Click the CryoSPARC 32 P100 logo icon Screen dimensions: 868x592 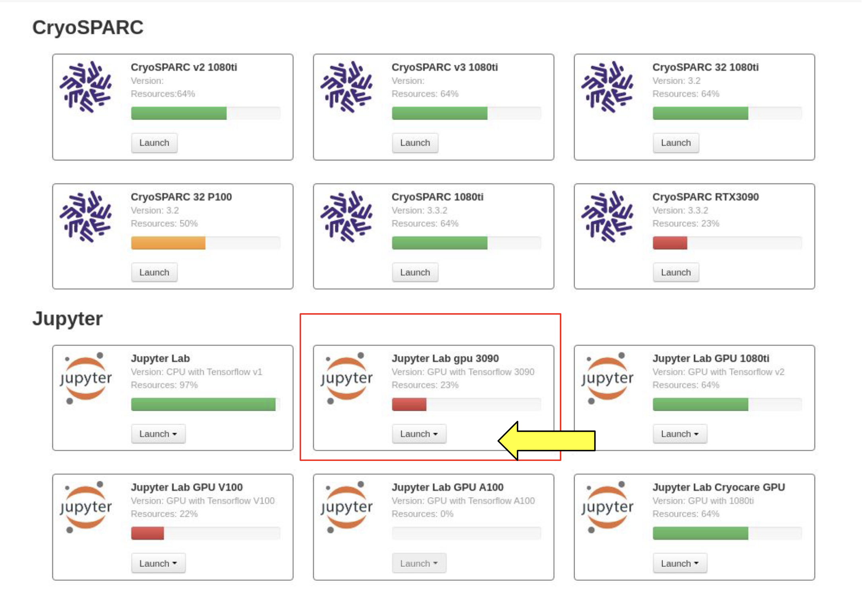coord(86,216)
